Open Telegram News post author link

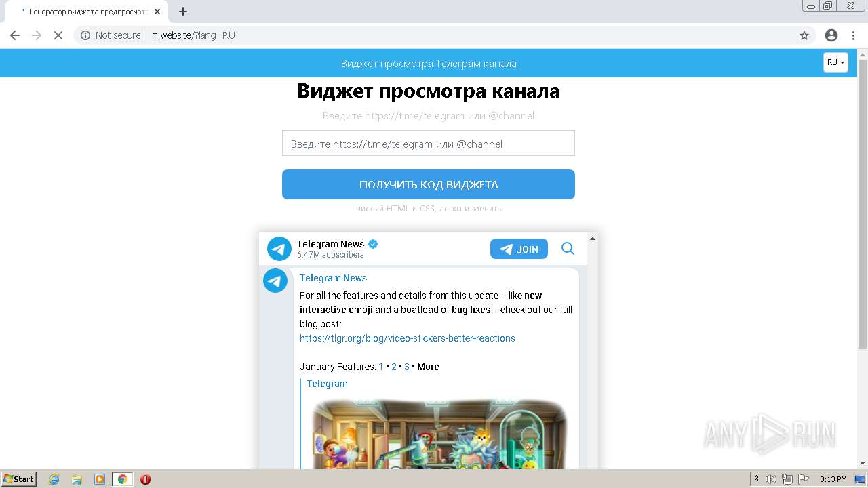tap(333, 278)
